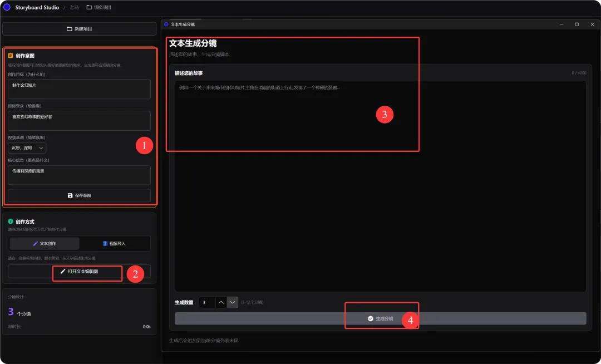Image resolution: width=601 pixels, height=364 pixels.
Task: Select the 文本创作 mode tab
Action: pyautogui.click(x=45, y=243)
